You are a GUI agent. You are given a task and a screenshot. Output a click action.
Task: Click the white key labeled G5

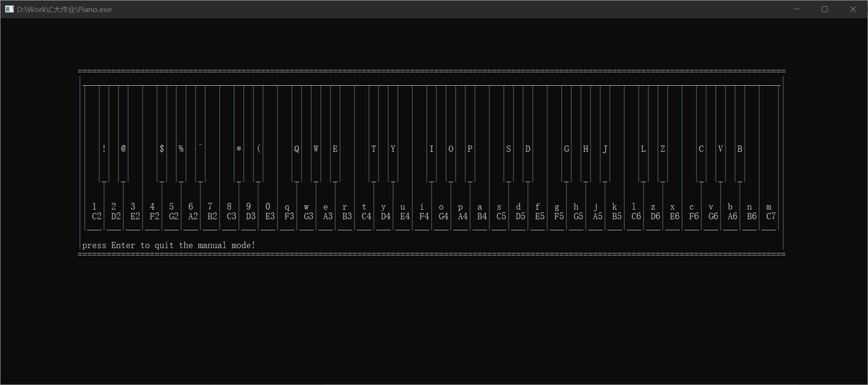point(576,212)
